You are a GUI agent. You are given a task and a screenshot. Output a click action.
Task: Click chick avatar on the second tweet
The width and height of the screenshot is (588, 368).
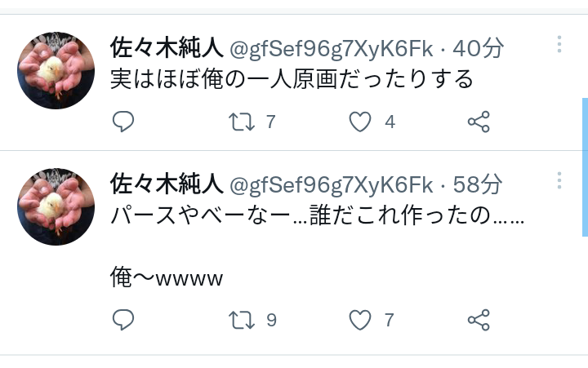click(56, 207)
